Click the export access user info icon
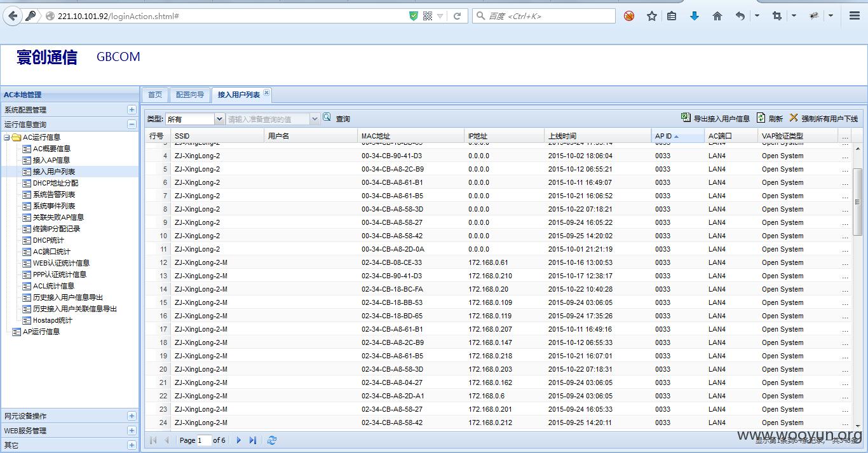868x453 pixels. [x=686, y=118]
